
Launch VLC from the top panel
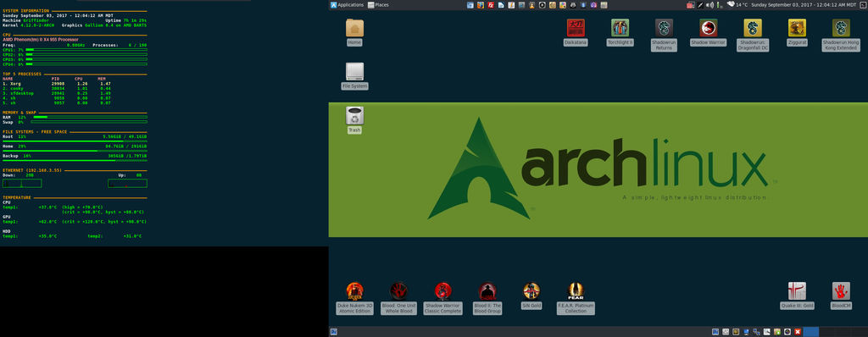tap(532, 5)
